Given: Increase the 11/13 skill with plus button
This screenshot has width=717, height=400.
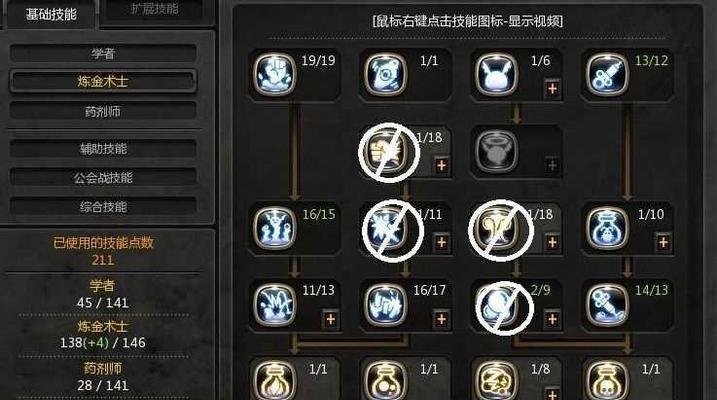Looking at the screenshot, I should coord(330,319).
